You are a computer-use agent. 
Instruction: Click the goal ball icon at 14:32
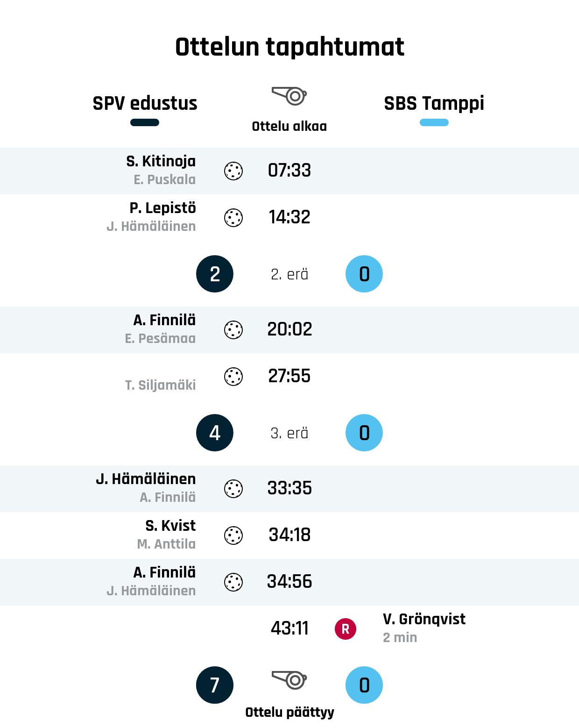tap(233, 218)
